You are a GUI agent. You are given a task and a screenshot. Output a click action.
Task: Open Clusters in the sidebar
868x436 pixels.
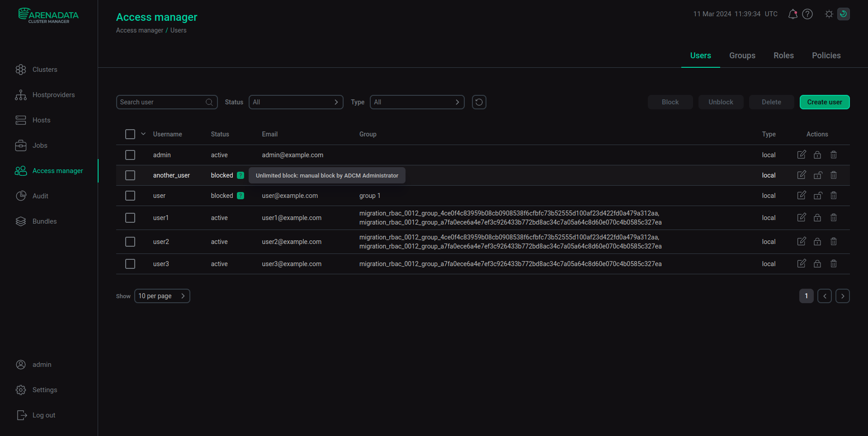pyautogui.click(x=36, y=70)
